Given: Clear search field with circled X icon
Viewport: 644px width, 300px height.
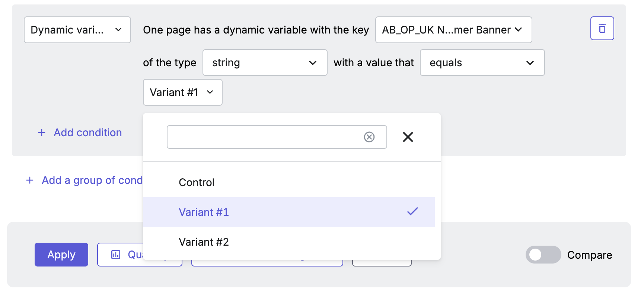Looking at the screenshot, I should pos(369,137).
